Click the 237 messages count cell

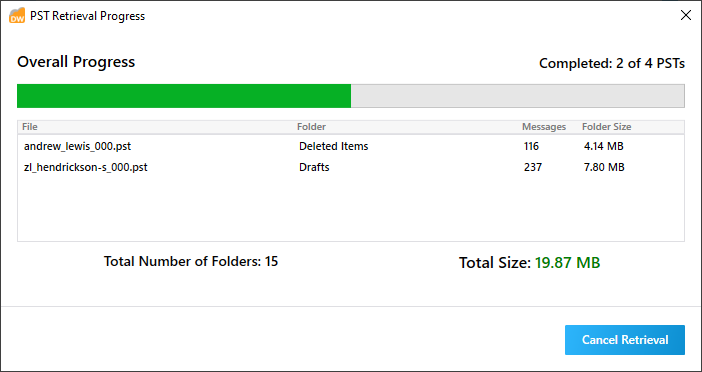pos(533,167)
